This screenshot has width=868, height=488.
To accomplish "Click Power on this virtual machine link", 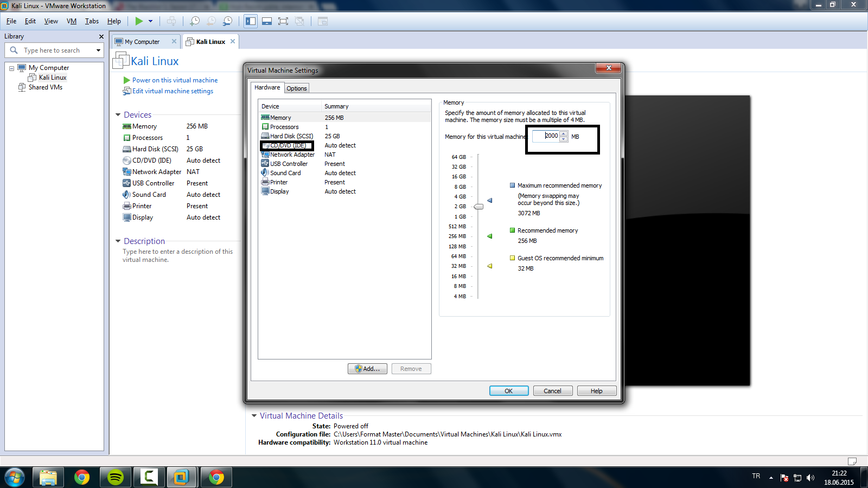I will click(x=175, y=80).
